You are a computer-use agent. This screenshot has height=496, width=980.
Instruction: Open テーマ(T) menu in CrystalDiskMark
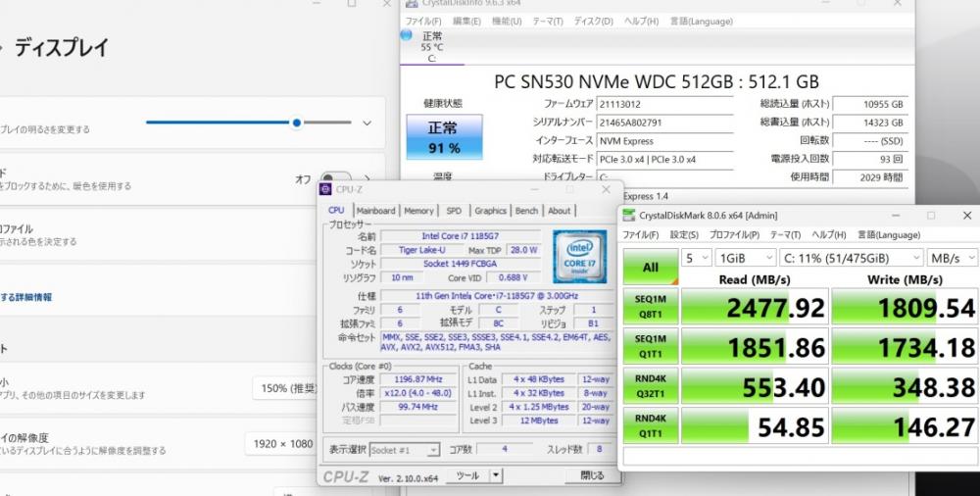785,235
